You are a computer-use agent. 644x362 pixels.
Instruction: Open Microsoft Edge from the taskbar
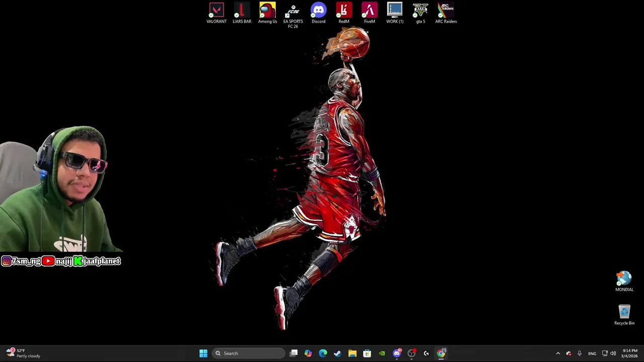coord(323,353)
